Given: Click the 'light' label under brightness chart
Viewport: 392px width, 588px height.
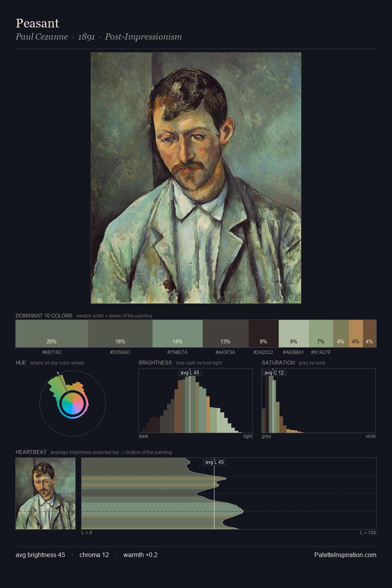Looking at the screenshot, I should 248,436.
